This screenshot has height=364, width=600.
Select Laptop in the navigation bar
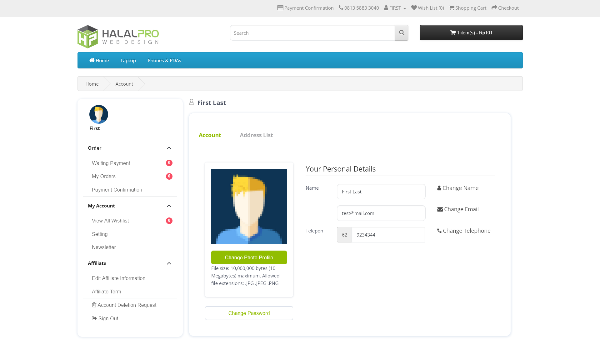pos(128,60)
